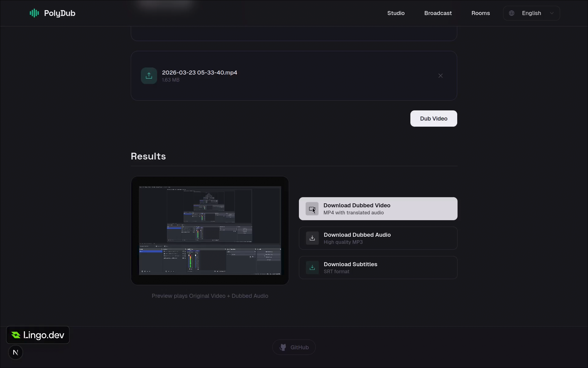Play the dubbed video preview thumbnail
Viewport: 588px width, 368px height.
pyautogui.click(x=210, y=230)
